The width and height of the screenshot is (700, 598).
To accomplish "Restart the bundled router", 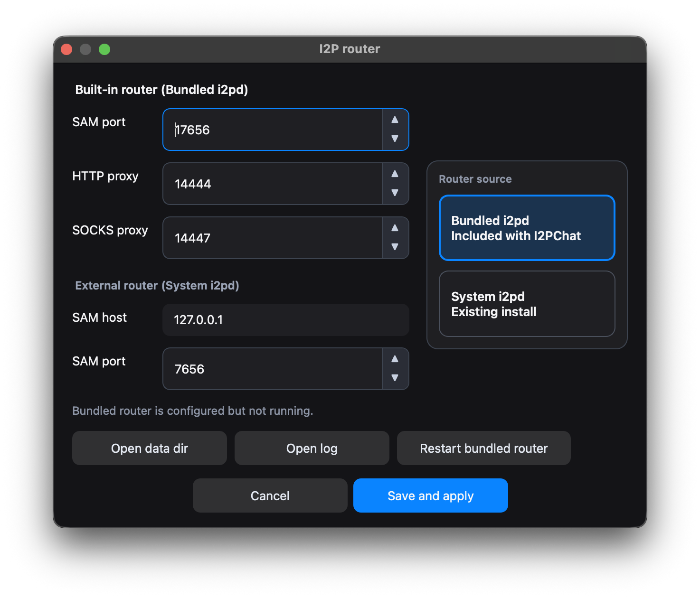I will (x=484, y=448).
